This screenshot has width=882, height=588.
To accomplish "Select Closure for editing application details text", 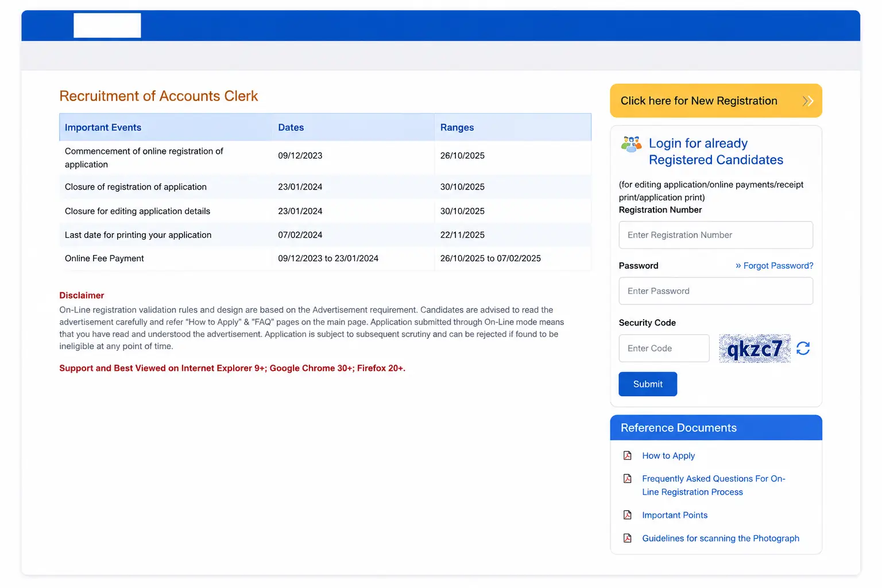I will [x=137, y=211].
